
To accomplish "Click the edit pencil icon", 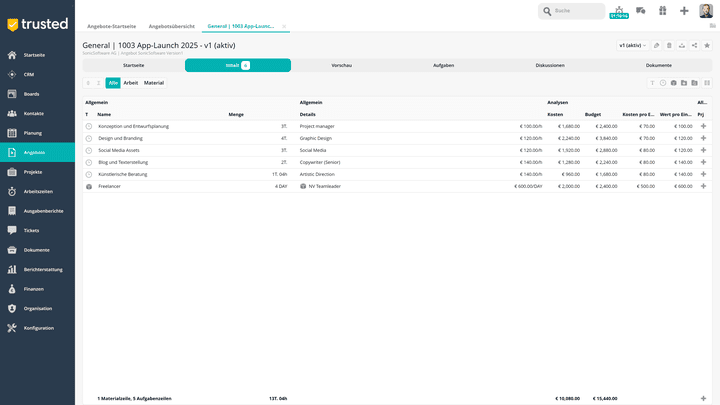I will [x=657, y=45].
